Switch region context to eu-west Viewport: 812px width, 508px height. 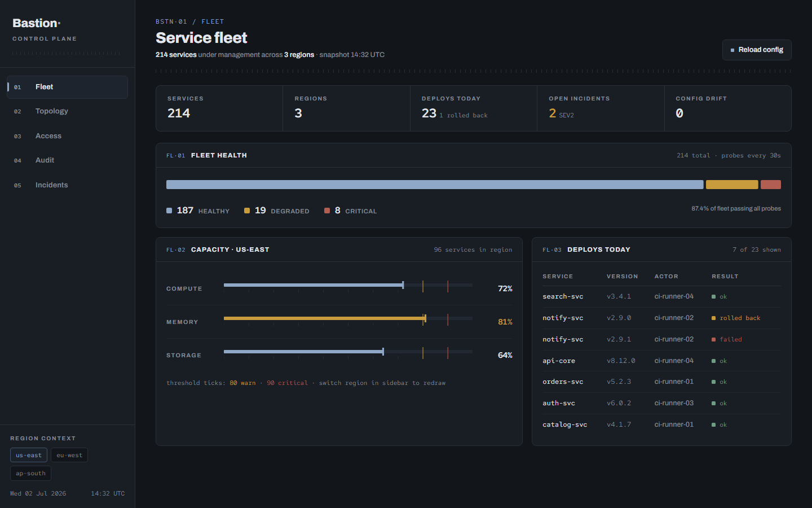69,455
